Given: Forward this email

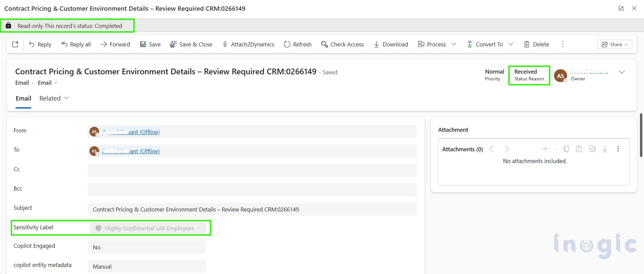Looking at the screenshot, I should 115,44.
